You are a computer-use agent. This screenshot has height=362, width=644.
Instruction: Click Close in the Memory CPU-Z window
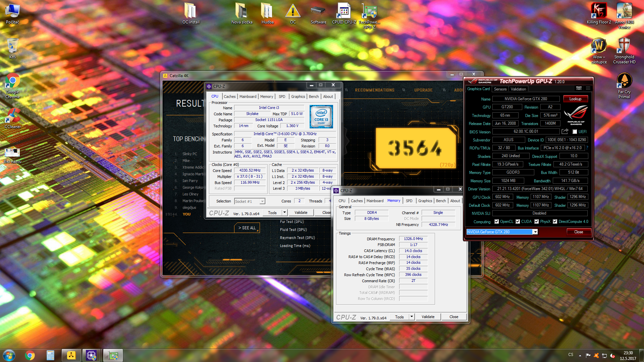point(454,317)
